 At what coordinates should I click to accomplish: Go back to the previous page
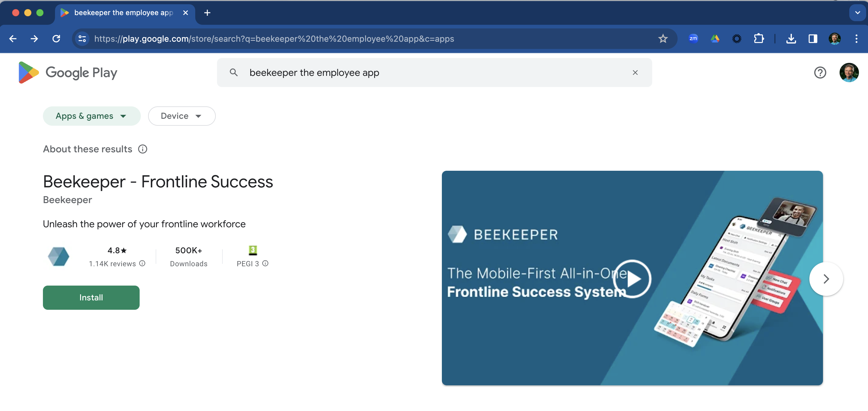tap(12, 39)
